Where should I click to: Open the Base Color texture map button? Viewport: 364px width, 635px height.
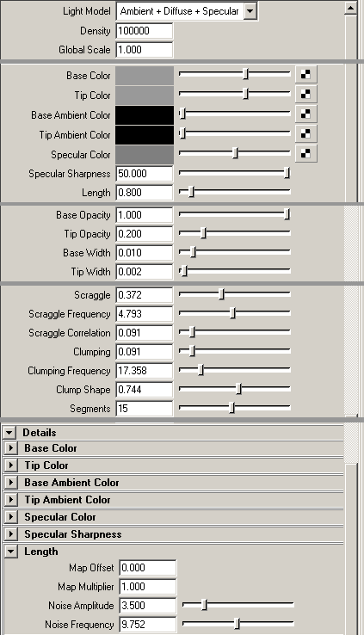coord(306,75)
